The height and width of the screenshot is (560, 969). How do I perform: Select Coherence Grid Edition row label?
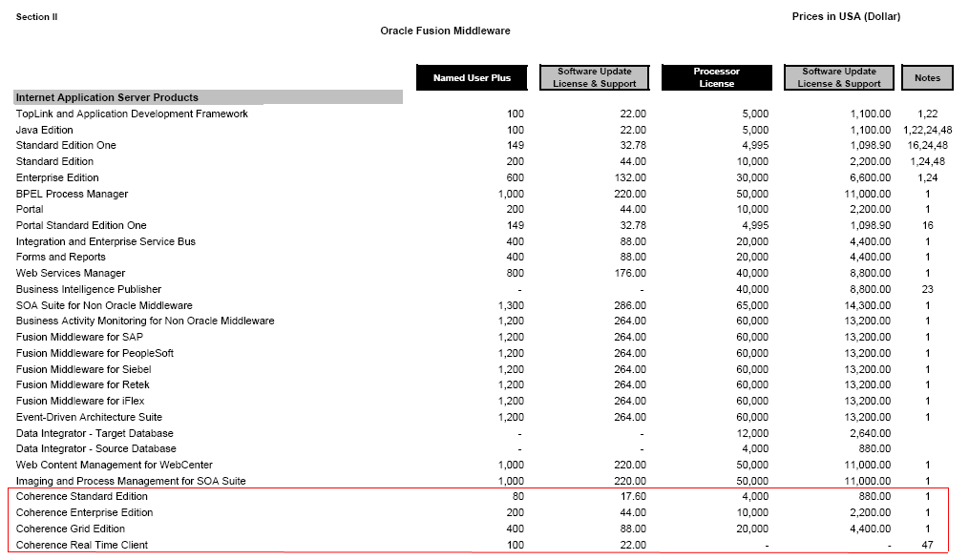(71, 529)
